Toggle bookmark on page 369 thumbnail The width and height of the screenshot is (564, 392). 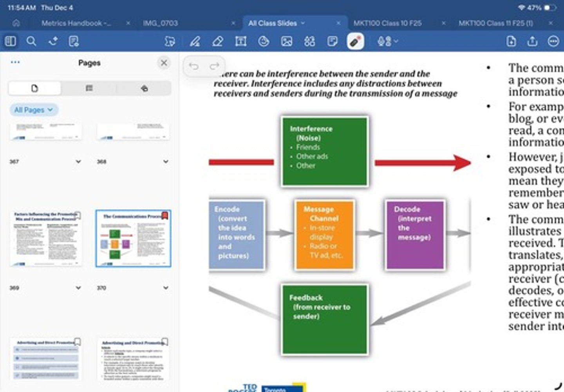[x=78, y=215]
